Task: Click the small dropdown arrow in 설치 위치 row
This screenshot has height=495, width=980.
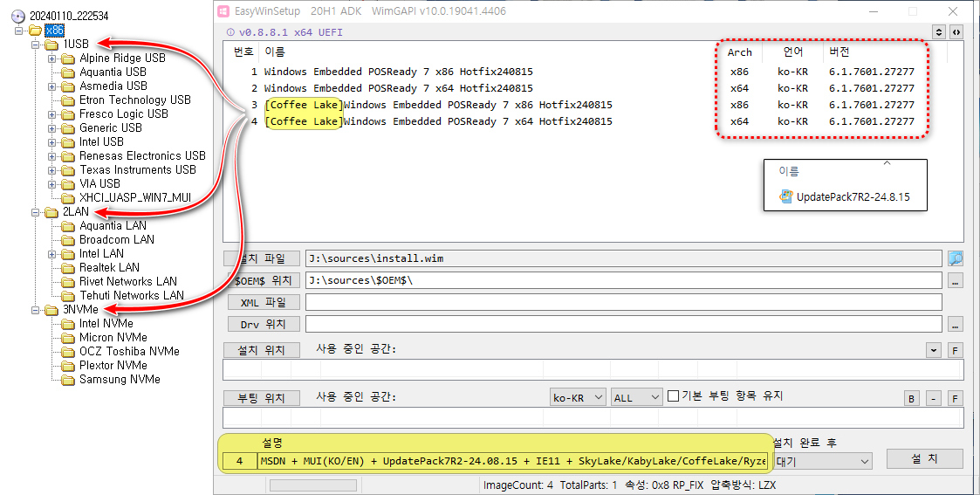Action: pyautogui.click(x=933, y=350)
